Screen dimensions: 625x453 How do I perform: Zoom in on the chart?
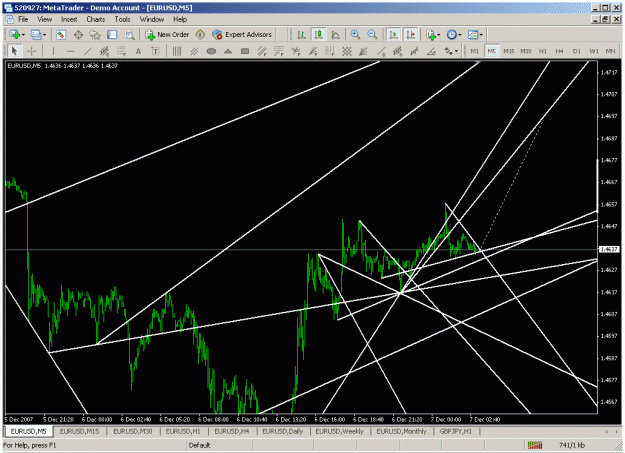click(355, 35)
